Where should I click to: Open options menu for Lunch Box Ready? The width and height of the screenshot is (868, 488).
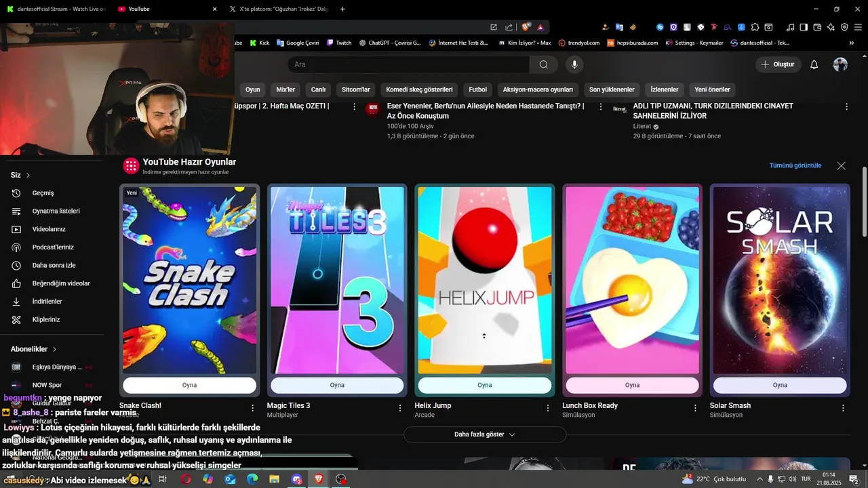pyautogui.click(x=695, y=408)
